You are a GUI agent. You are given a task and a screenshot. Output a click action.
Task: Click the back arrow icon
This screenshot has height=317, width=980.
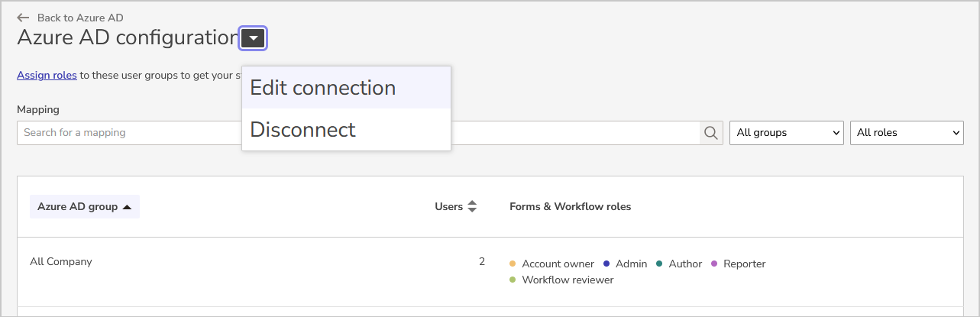pos(23,18)
